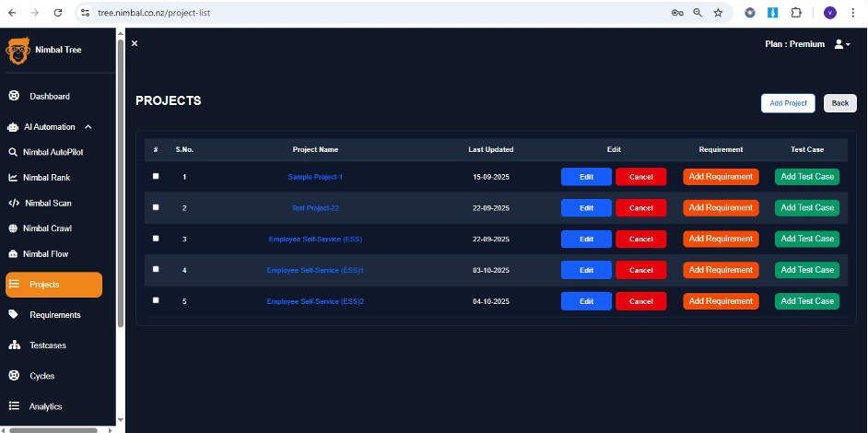Image resolution: width=868 pixels, height=433 pixels.
Task: Click the blue download extension icon
Action: [x=772, y=13]
